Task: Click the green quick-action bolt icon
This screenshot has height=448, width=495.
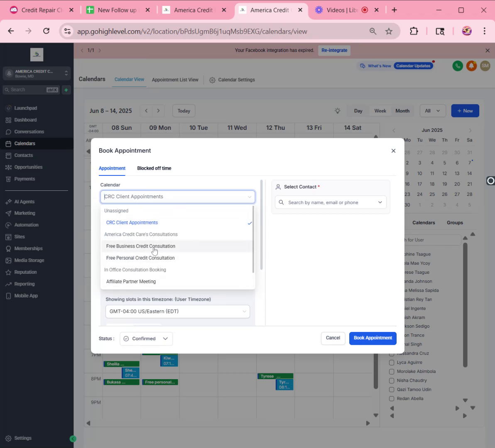Action: click(66, 90)
